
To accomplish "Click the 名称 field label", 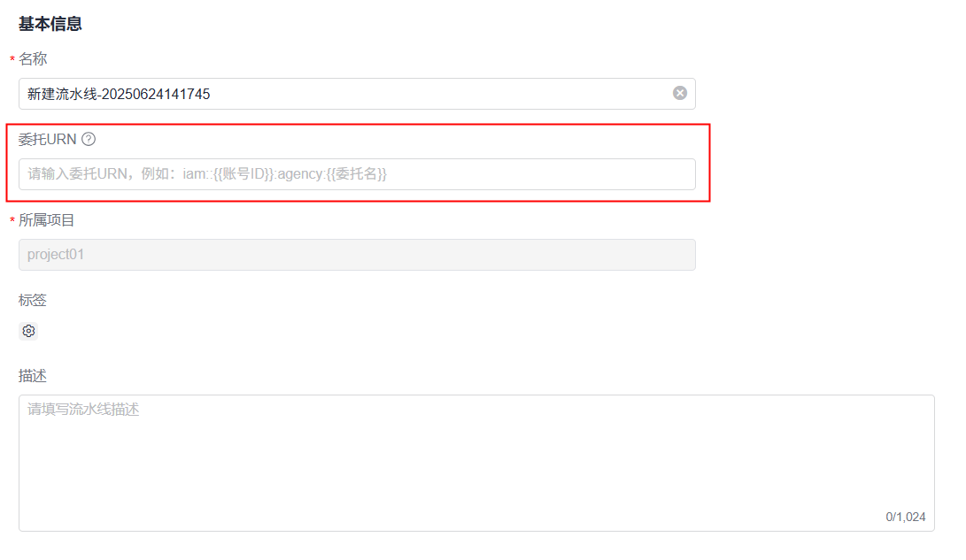I will pyautogui.click(x=33, y=59).
